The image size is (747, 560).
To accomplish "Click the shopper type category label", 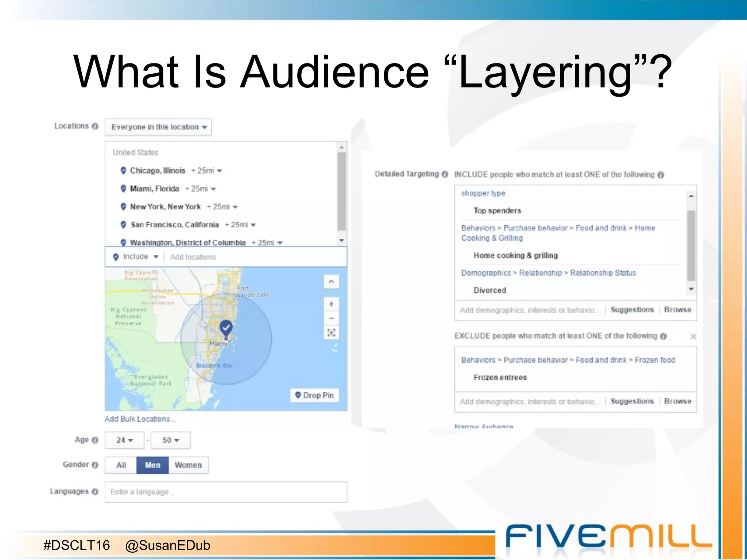I will (x=483, y=193).
